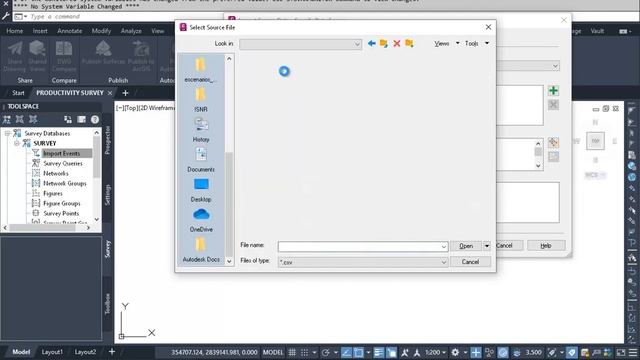
Task: Switch to the PRODUCTIVITY SURVEY drawing tab
Action: [x=70, y=93]
